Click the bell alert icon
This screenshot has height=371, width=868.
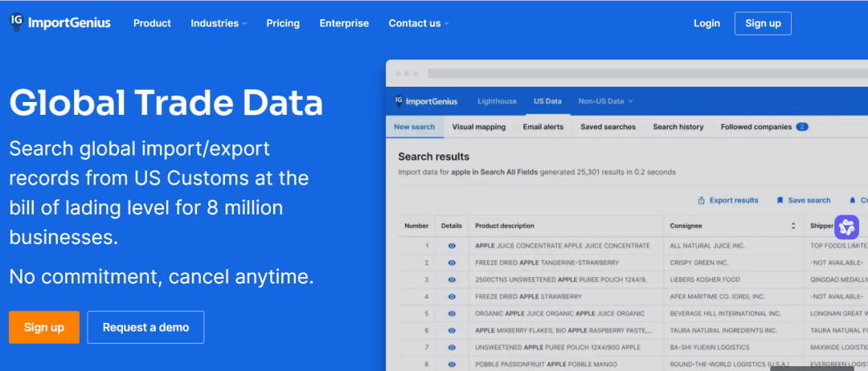click(x=852, y=200)
